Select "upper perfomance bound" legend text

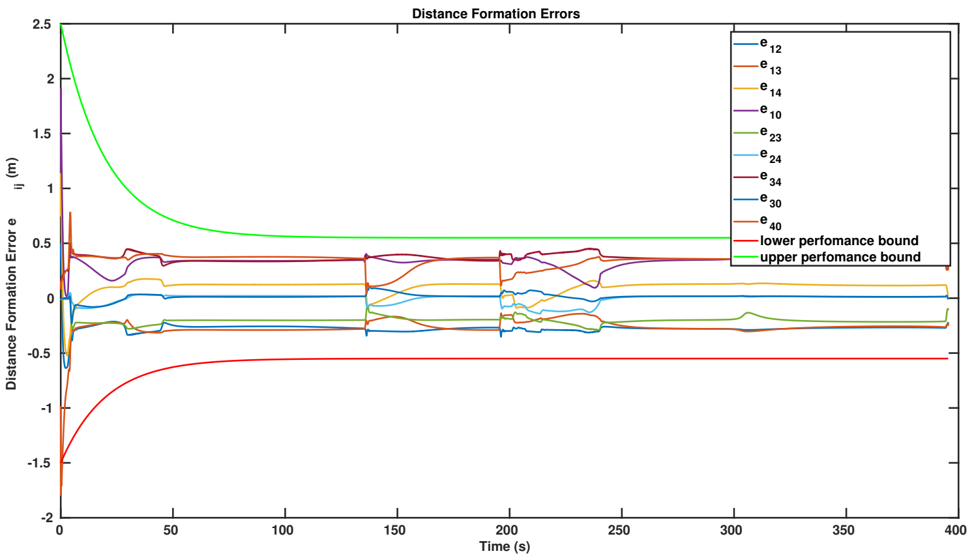click(x=840, y=257)
